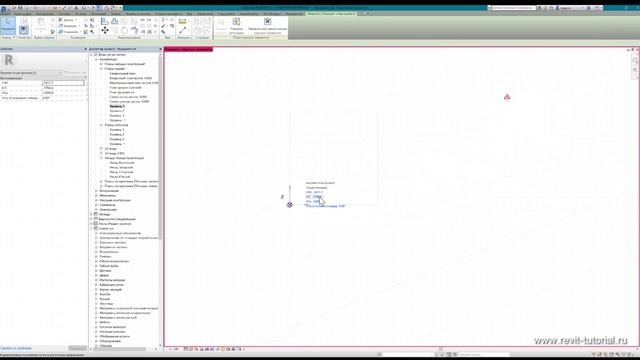640x360 pixels.
Task: Open the type selector dropdown in properties
Action: tap(44, 60)
